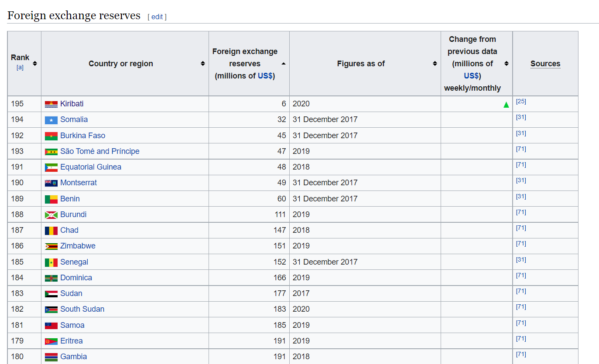Click the Somalia flag icon
The width and height of the screenshot is (599, 364).
[51, 120]
